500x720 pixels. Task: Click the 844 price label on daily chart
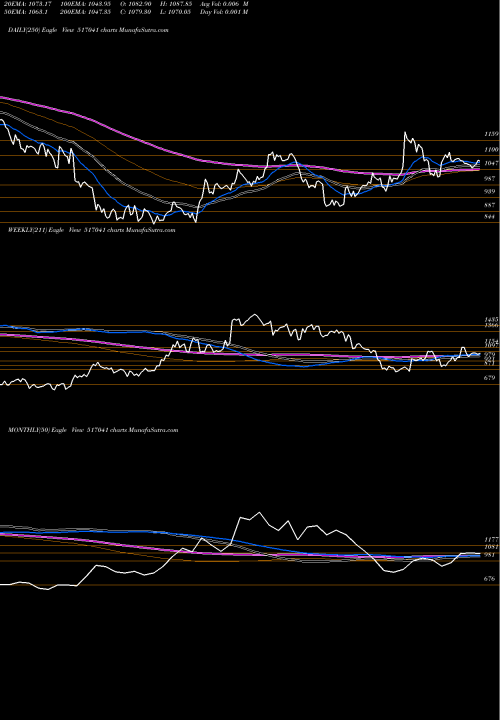coord(490,217)
